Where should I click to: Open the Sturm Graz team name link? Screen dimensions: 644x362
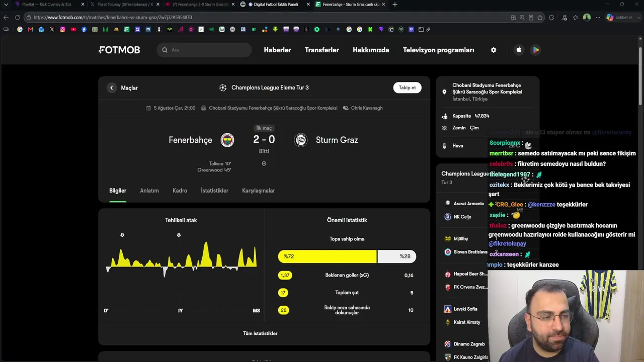coord(337,140)
